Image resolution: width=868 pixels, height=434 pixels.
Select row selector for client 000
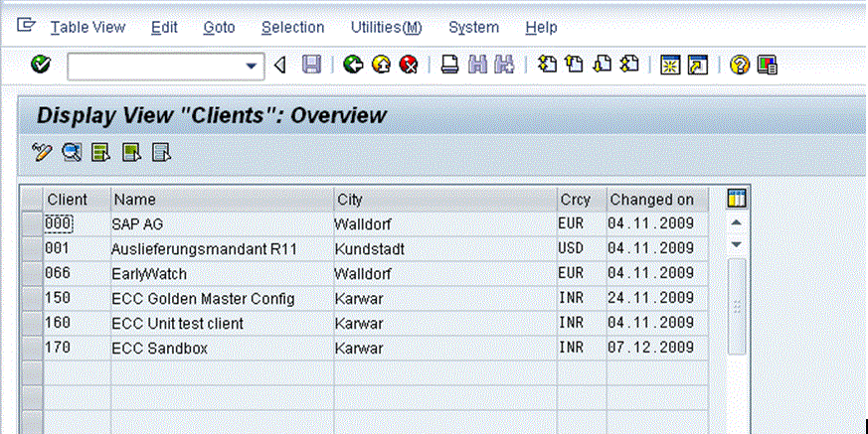[x=32, y=223]
